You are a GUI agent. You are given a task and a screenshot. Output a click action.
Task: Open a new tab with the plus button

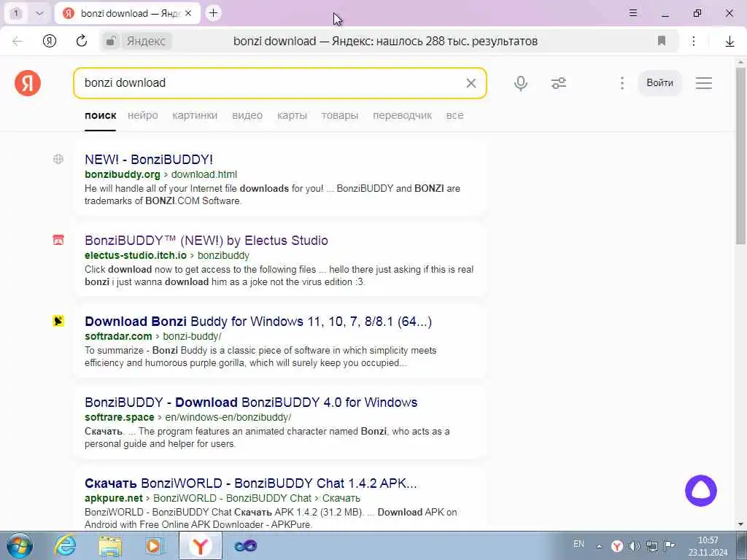pyautogui.click(x=214, y=13)
